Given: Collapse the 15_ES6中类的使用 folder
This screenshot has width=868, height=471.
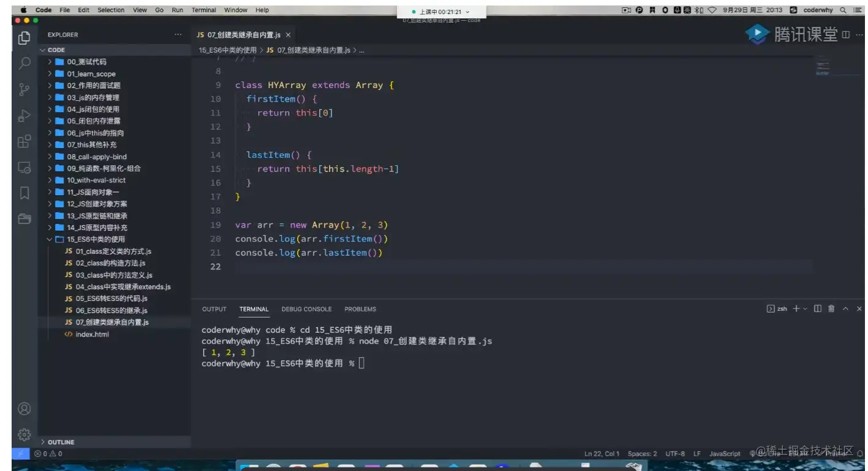Looking at the screenshot, I should pos(114,239).
